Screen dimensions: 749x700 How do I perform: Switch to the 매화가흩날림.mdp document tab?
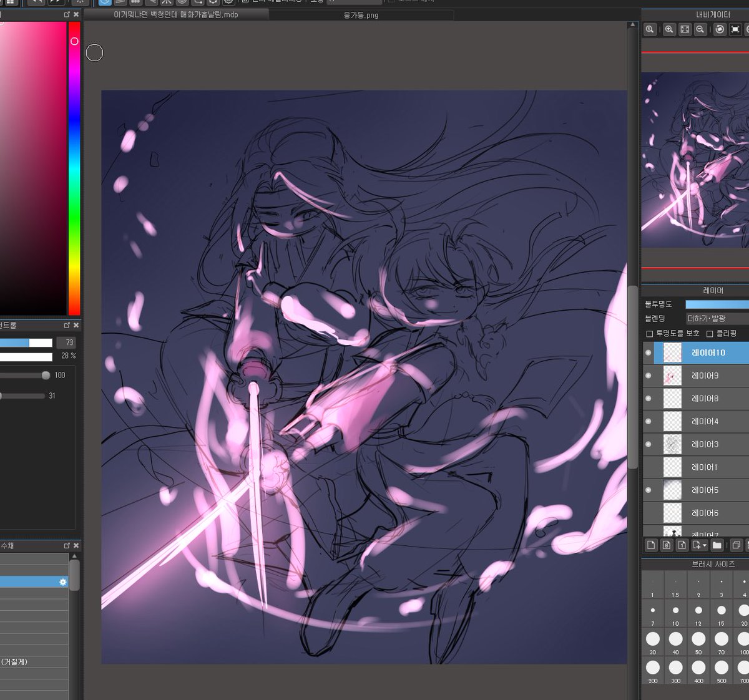176,14
